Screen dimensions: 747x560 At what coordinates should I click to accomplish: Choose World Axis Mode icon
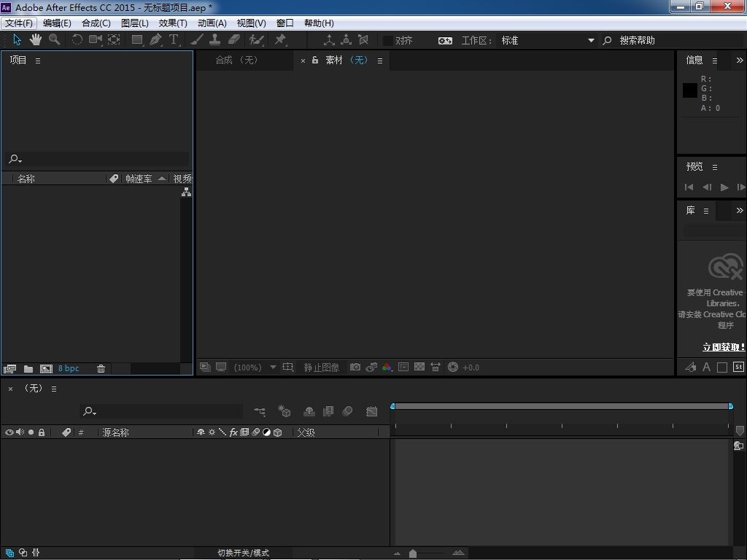pos(347,40)
